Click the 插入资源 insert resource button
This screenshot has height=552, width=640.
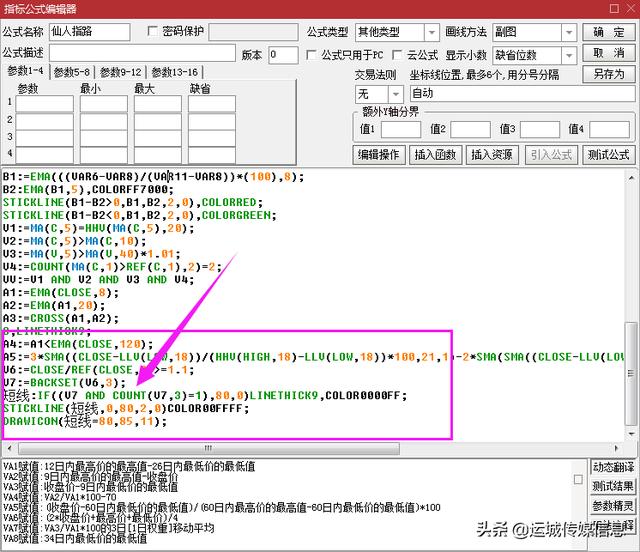click(x=492, y=155)
